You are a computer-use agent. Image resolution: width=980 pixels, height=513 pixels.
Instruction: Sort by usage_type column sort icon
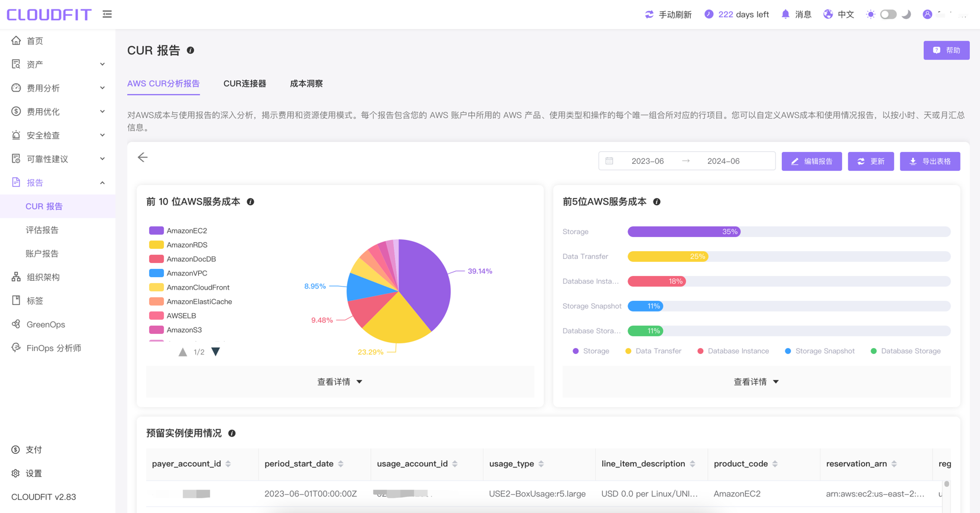[541, 464]
